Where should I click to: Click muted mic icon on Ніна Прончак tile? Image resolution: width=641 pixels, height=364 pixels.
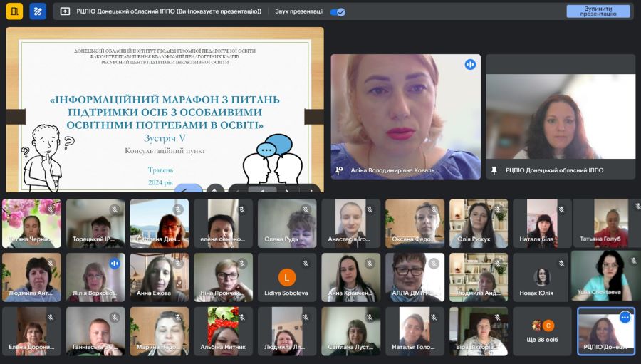[242, 264]
